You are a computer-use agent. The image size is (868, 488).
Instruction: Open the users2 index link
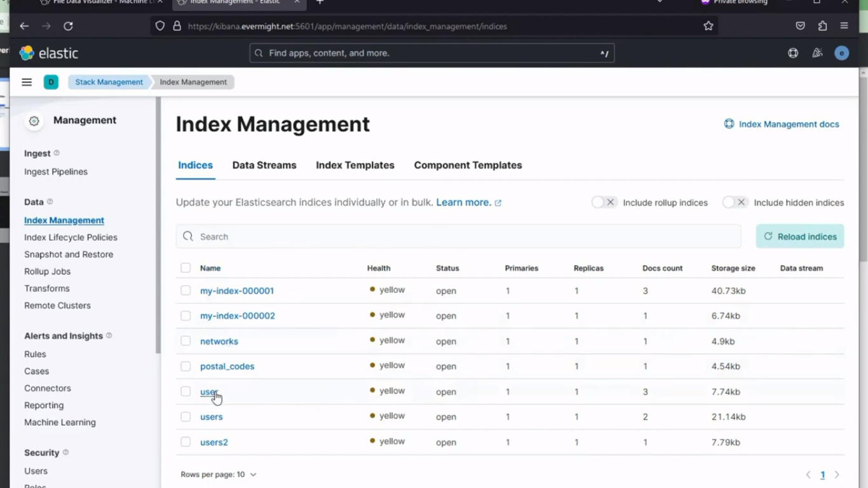click(214, 442)
